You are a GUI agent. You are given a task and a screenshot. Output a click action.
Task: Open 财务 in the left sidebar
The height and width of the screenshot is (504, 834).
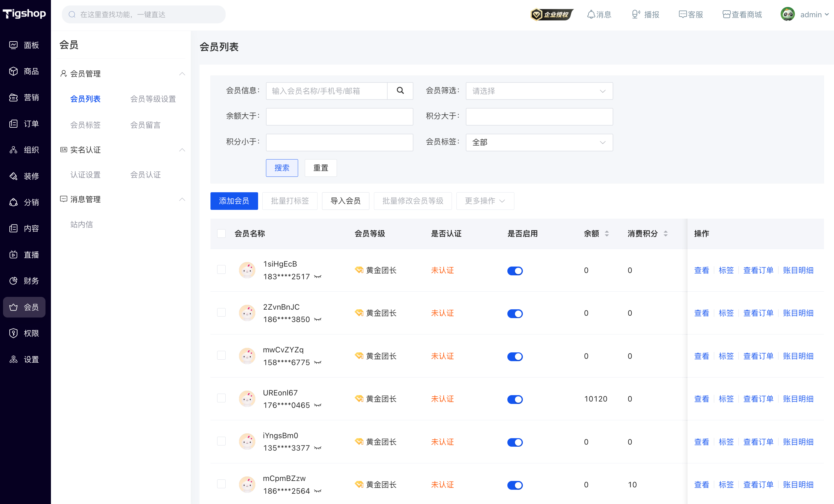24,281
